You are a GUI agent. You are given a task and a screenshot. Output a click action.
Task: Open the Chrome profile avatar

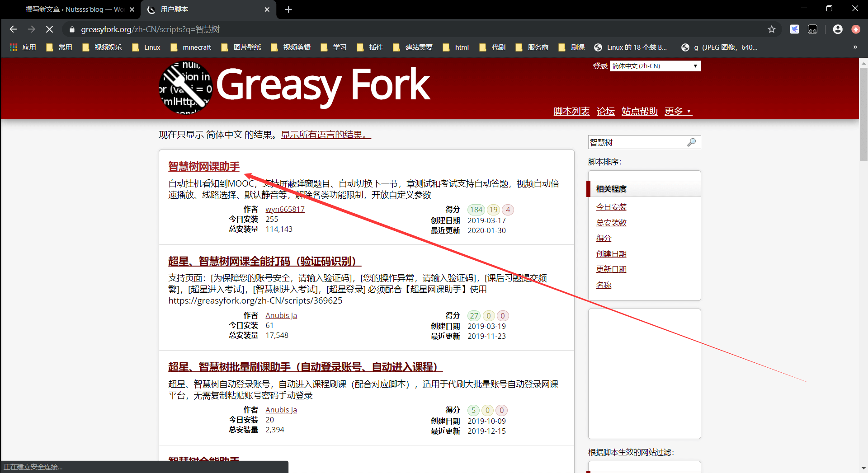point(838,29)
